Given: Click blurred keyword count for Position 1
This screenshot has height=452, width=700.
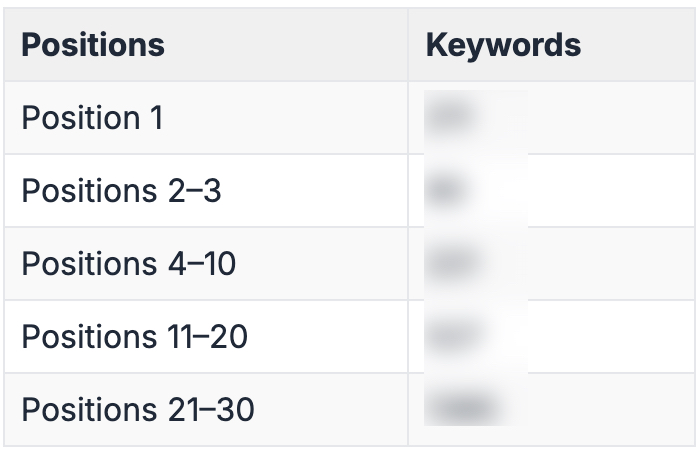Looking at the screenshot, I should [x=450, y=118].
